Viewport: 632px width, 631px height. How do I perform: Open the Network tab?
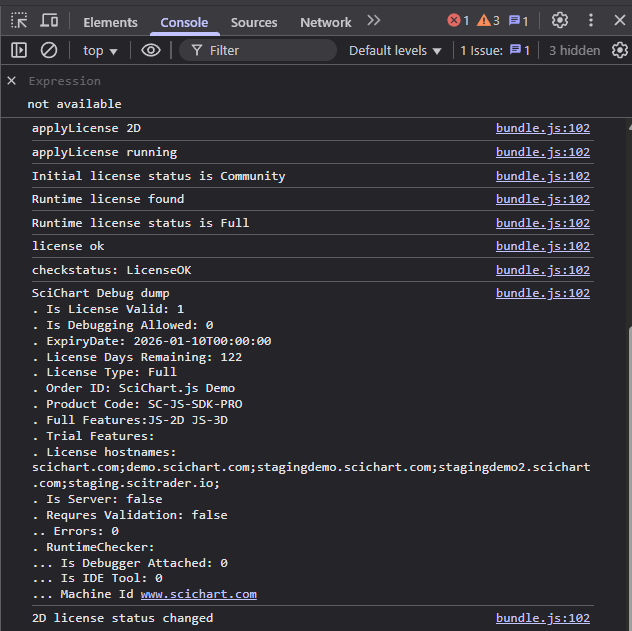click(x=326, y=23)
